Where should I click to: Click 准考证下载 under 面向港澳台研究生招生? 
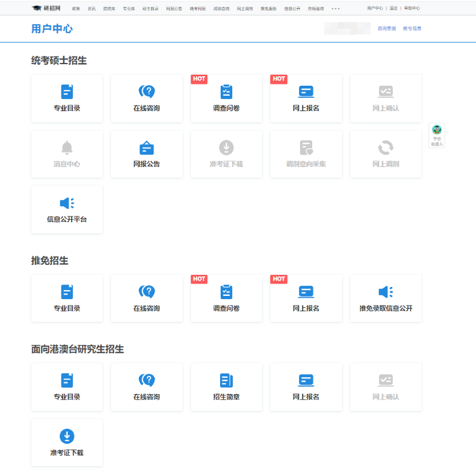[67, 443]
